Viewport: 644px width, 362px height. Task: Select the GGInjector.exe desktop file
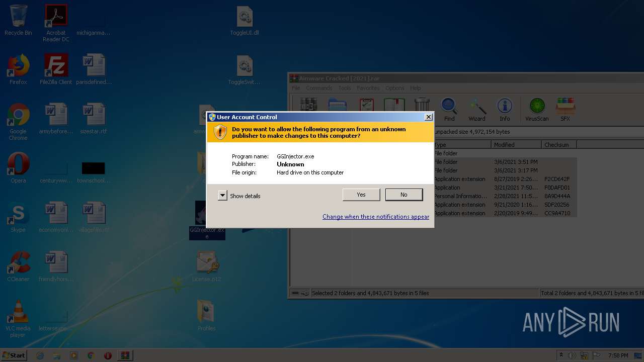[x=207, y=220]
